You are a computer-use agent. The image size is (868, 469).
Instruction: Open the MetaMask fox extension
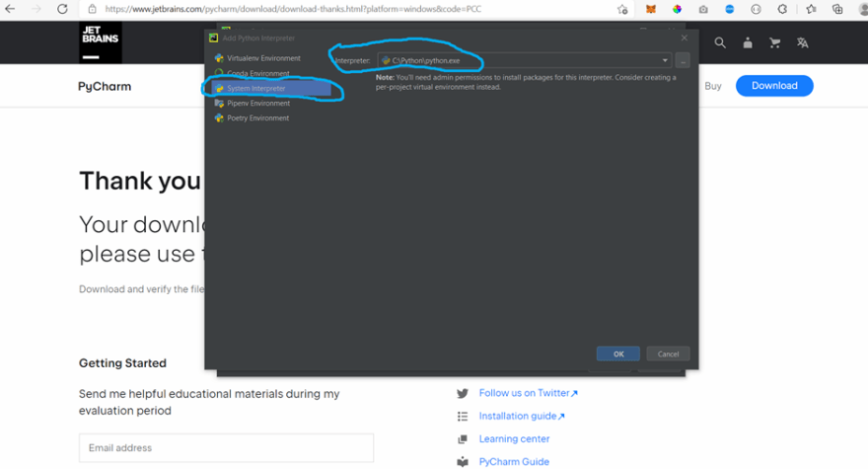(651, 10)
